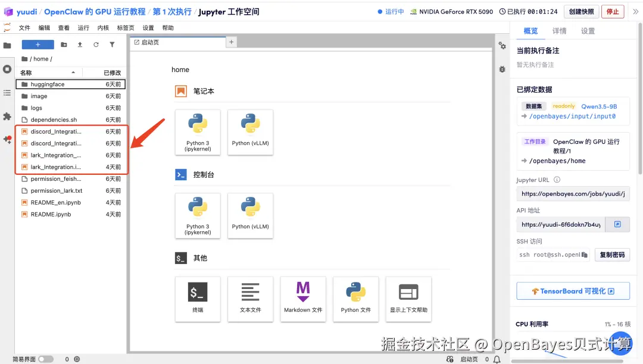Image resolution: width=643 pixels, height=364 pixels.
Task: Open the huggingface folder
Action: (70, 84)
